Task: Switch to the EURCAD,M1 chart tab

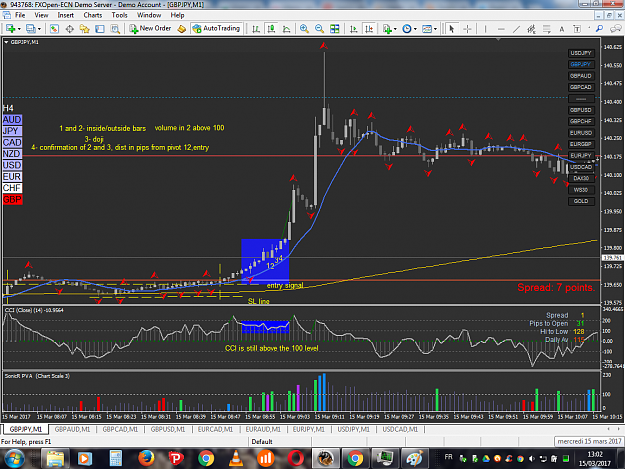Action: click(215, 429)
